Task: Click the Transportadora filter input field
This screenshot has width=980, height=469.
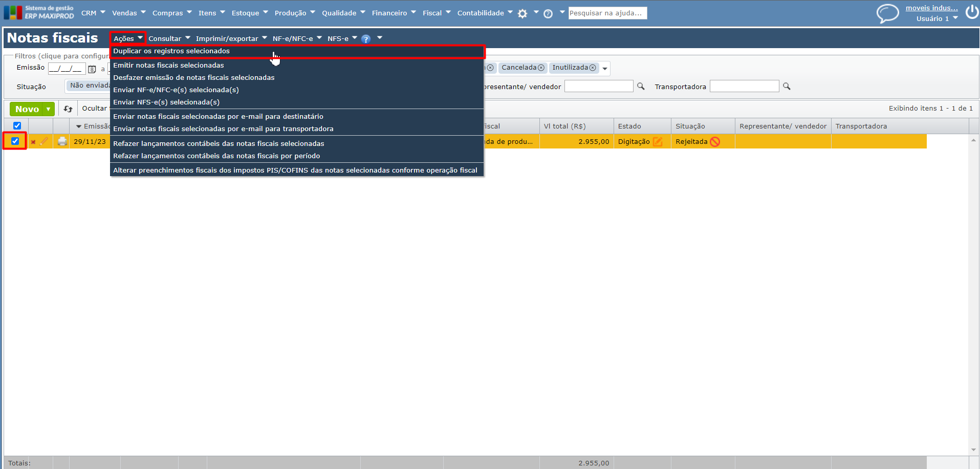Action: pos(745,86)
